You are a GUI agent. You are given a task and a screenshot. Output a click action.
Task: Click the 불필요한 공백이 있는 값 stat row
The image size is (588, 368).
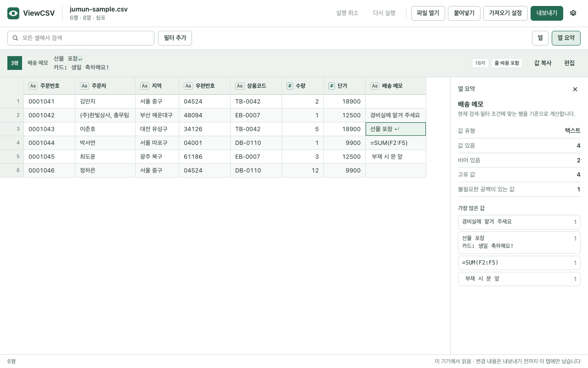click(x=519, y=190)
